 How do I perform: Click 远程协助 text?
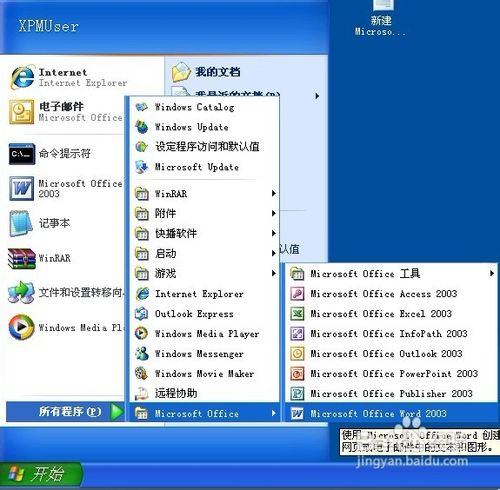[176, 393]
